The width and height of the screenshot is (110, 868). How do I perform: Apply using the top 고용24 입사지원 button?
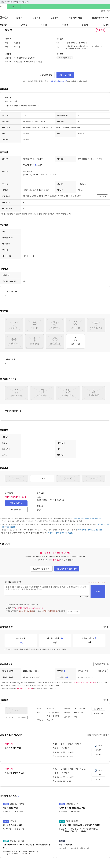click(x=65, y=75)
